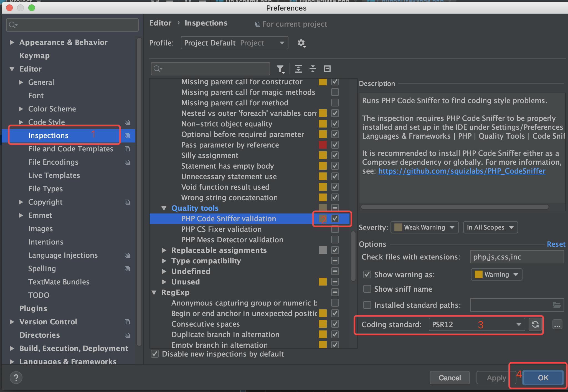Collapse the Quality tools group
The image size is (568, 392).
tap(164, 208)
